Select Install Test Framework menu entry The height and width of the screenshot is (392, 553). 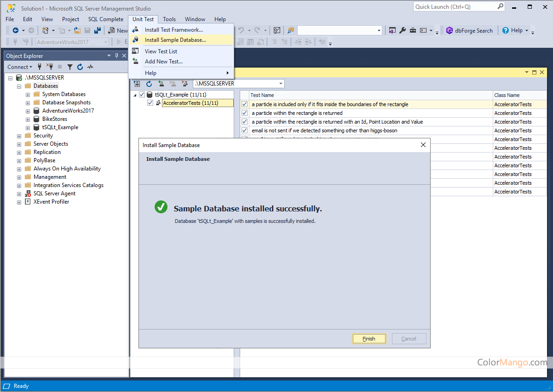173,30
